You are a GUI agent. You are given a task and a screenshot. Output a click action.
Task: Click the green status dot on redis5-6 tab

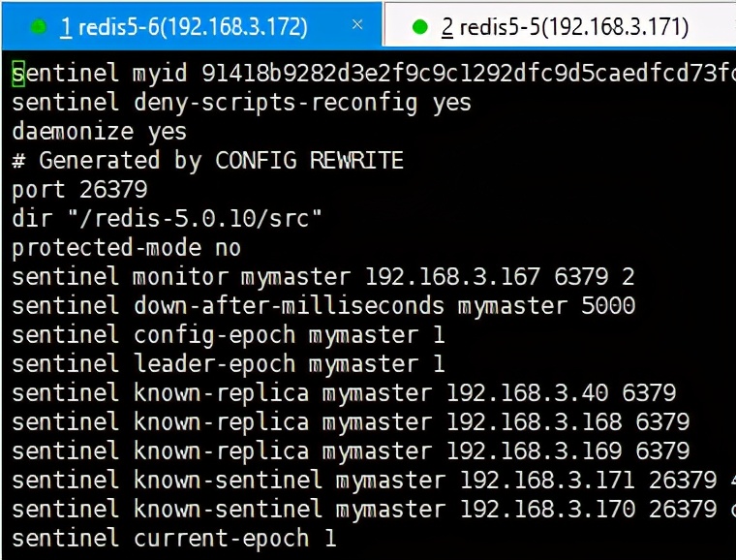click(38, 27)
